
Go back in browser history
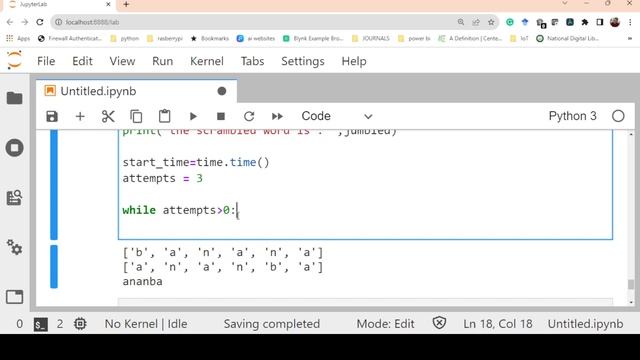(10, 22)
